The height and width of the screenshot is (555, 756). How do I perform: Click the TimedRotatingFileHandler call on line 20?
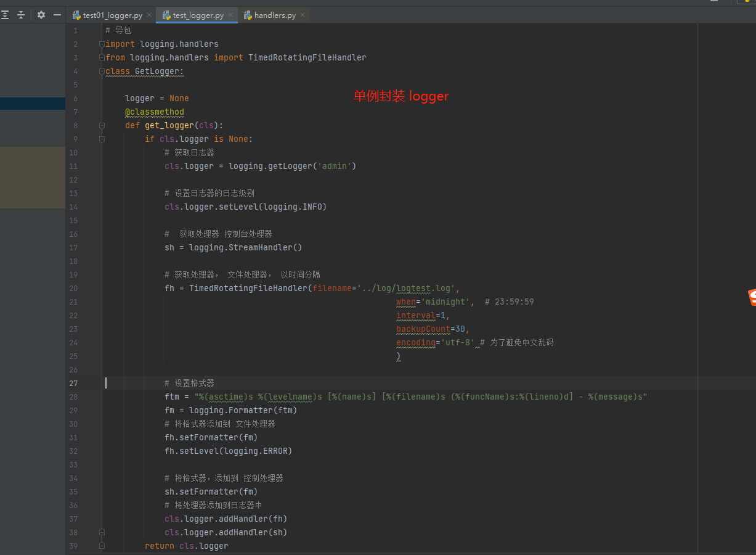point(248,289)
